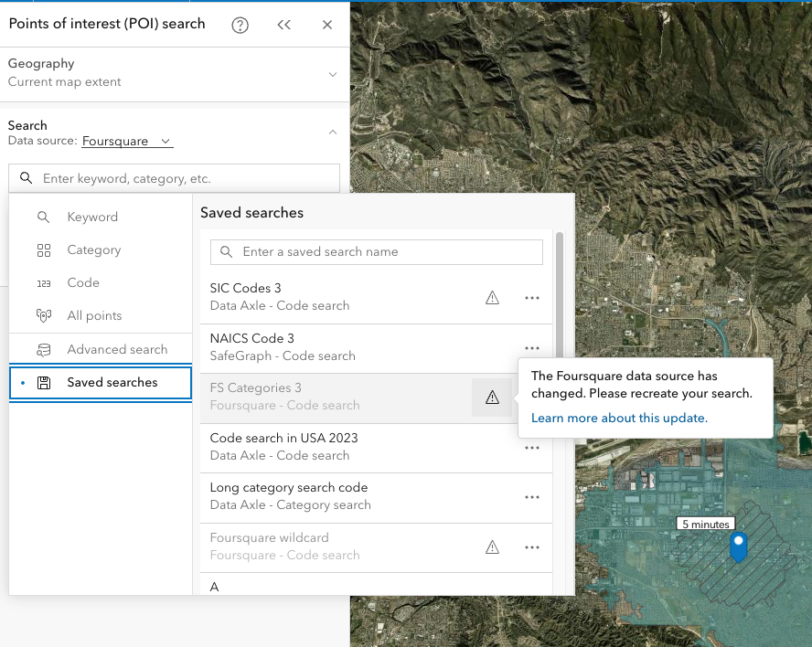Click the warning icon on SIC Codes 3
The width and height of the screenshot is (812, 647).
click(x=492, y=297)
